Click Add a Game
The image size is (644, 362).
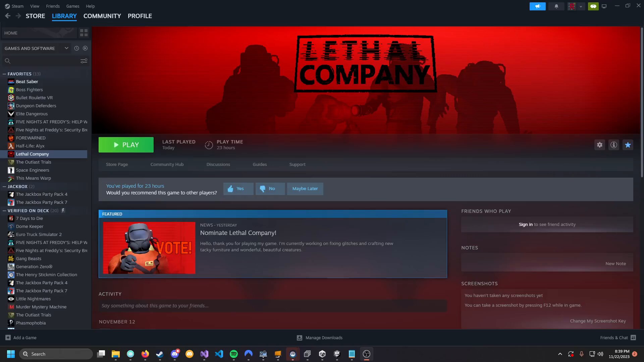(x=21, y=338)
